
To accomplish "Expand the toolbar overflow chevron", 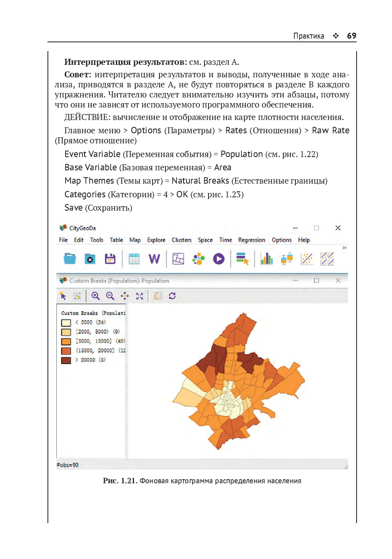I will [x=344, y=248].
